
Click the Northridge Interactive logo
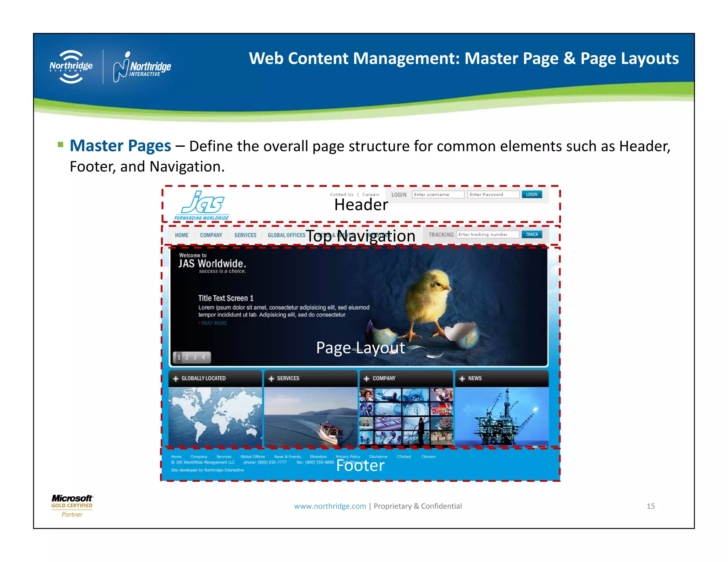pos(142,67)
